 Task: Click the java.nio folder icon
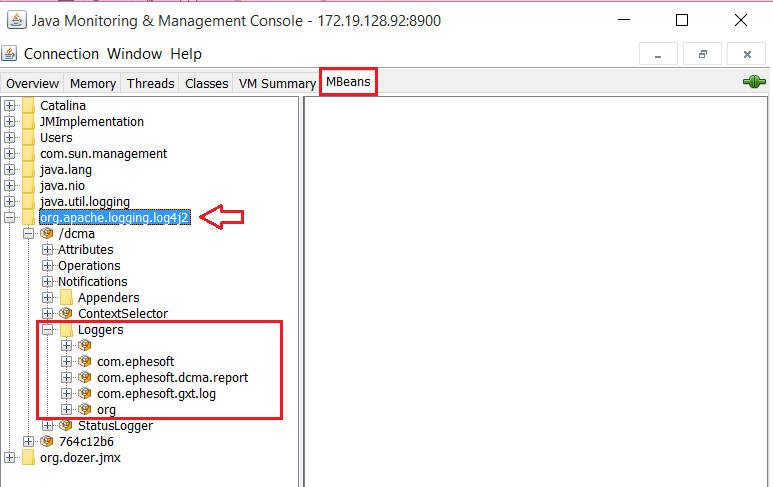tap(29, 185)
